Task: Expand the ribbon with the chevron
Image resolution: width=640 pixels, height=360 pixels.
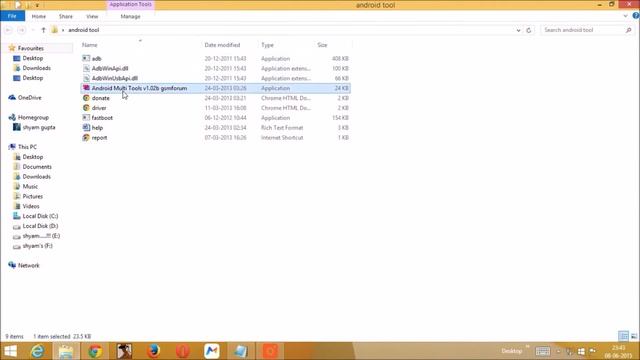Action: (626, 16)
